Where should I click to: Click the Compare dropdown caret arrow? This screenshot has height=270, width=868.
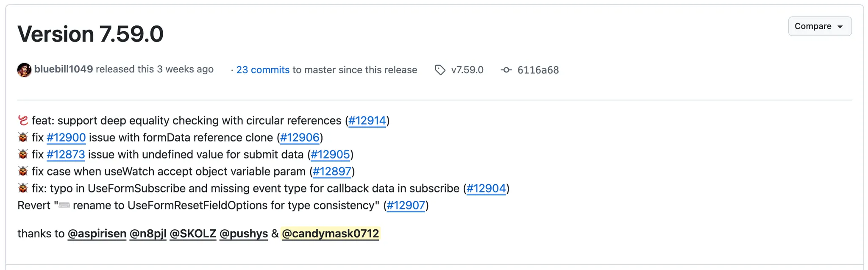(840, 27)
